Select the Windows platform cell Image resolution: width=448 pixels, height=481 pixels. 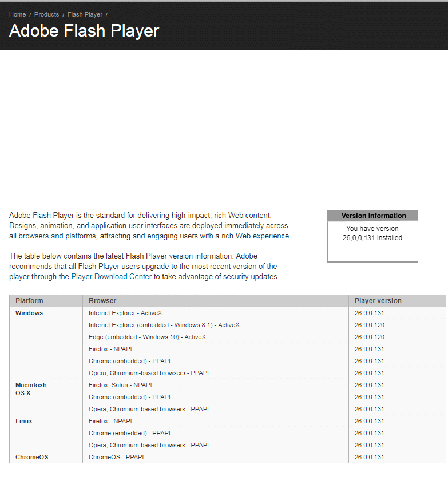[46, 343]
